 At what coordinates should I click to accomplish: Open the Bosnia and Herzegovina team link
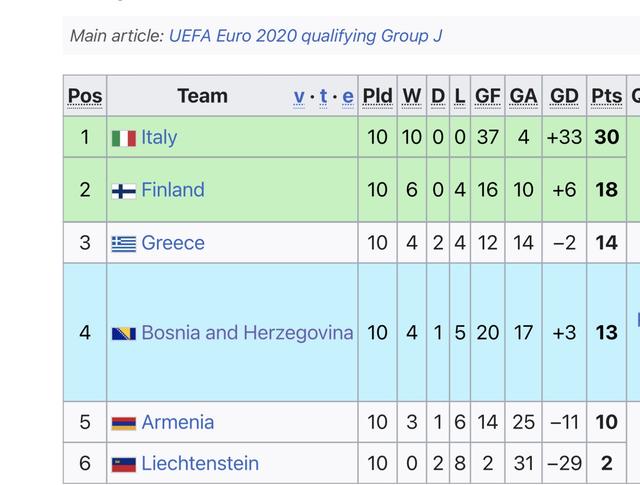pyautogui.click(x=247, y=332)
